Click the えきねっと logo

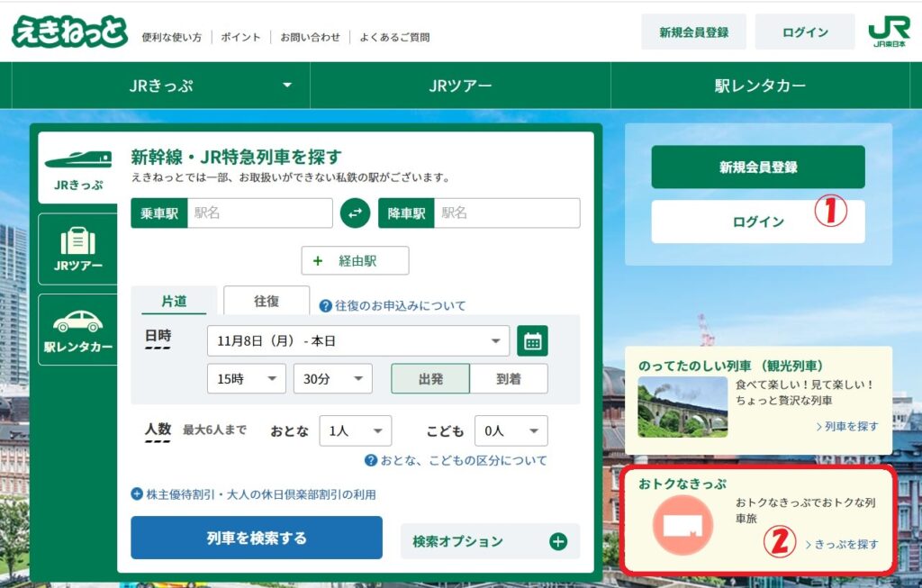click(x=69, y=32)
